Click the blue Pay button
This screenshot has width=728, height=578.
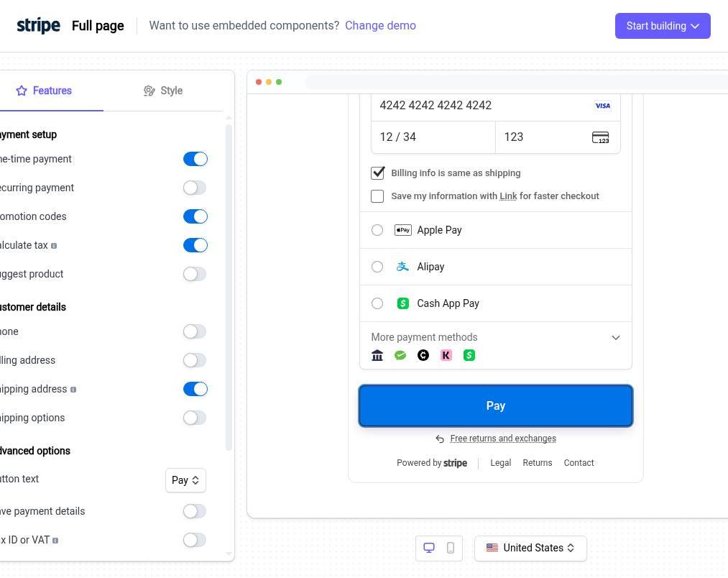495,405
